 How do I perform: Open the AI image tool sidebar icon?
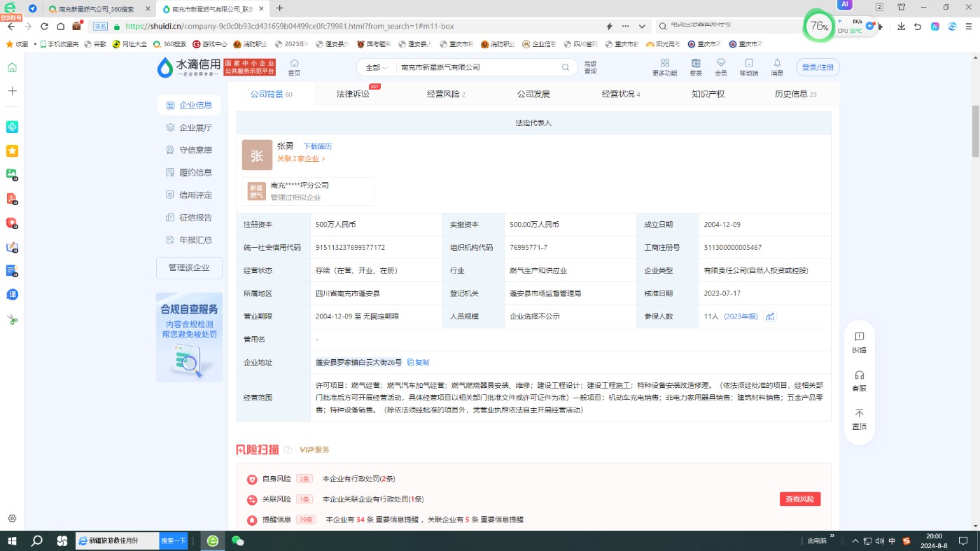coord(12,174)
